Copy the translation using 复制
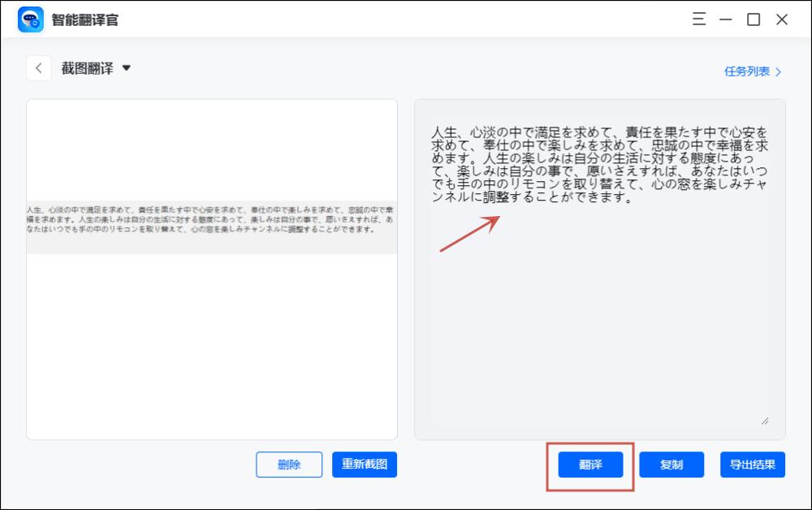The width and height of the screenshot is (812, 510). coord(672,465)
